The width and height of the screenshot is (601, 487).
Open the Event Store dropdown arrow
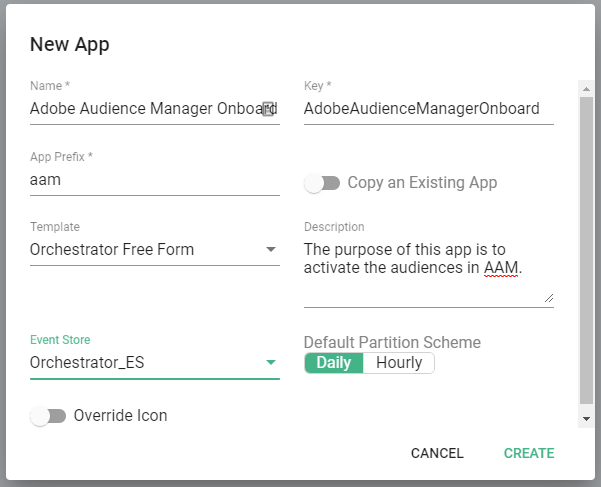point(271,363)
